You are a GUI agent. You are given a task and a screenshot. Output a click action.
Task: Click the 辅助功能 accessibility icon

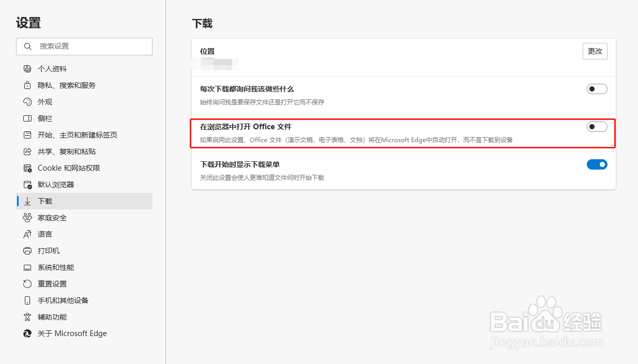coord(27,317)
